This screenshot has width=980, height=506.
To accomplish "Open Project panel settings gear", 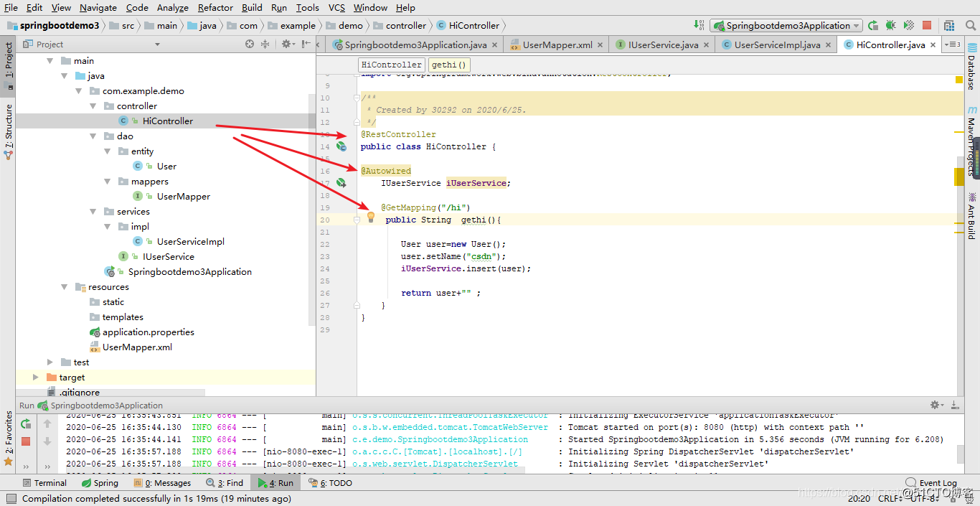I will pos(286,44).
